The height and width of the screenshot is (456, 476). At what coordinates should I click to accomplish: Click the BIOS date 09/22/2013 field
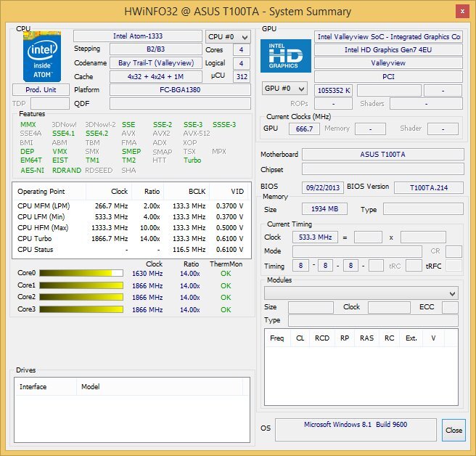coord(323,188)
